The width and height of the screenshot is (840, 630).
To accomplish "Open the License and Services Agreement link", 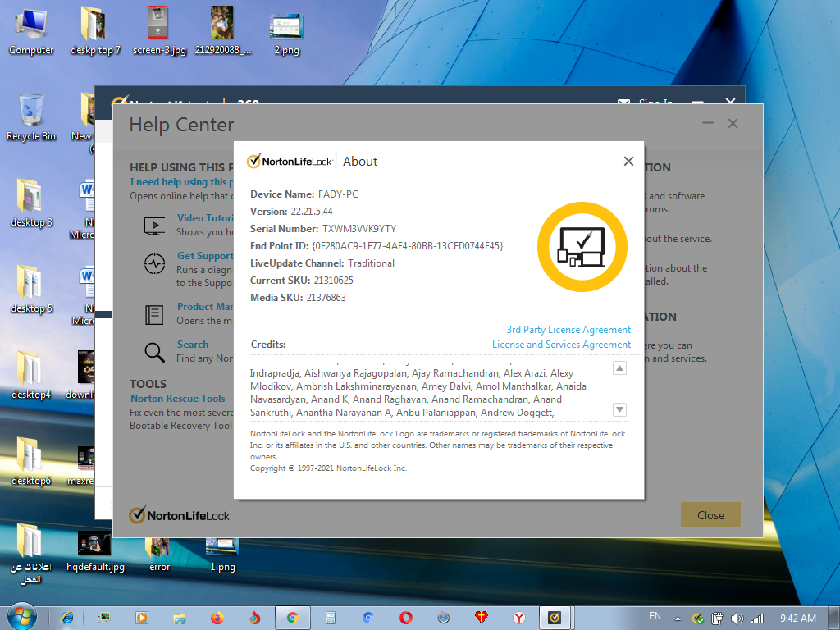I will (561, 345).
